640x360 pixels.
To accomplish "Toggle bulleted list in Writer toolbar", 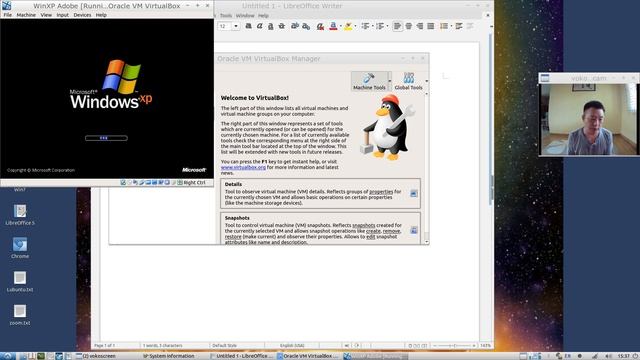I will [x=365, y=26].
